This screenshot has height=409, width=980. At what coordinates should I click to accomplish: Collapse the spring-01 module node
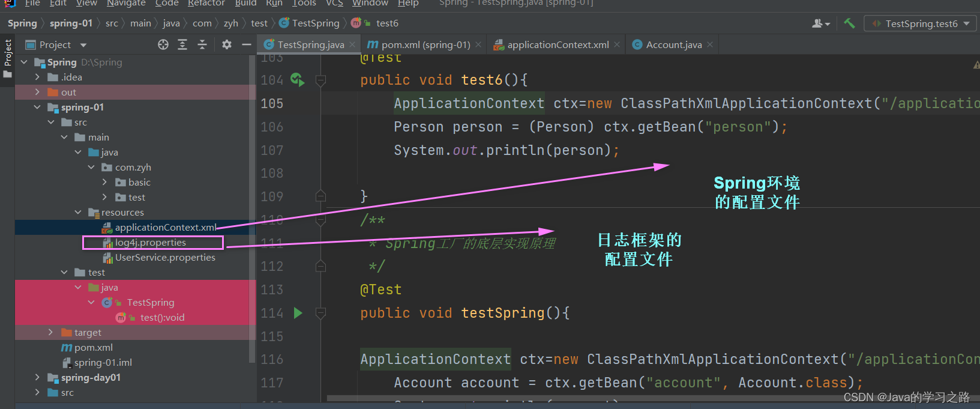[x=37, y=107]
